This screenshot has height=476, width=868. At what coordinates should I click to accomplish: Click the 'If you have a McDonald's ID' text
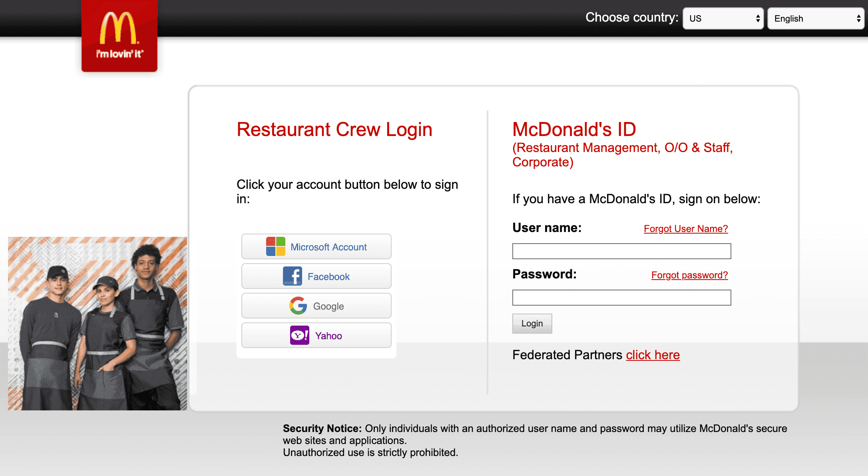pyautogui.click(x=637, y=199)
